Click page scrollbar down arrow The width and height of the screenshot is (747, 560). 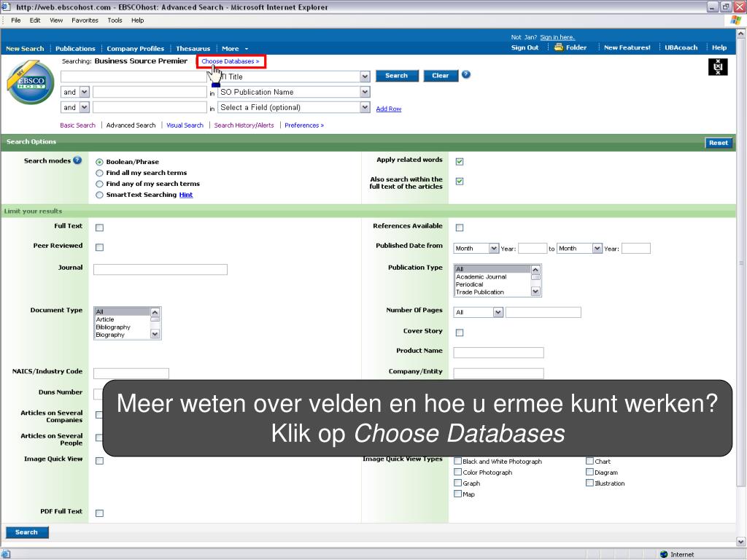tap(741, 542)
